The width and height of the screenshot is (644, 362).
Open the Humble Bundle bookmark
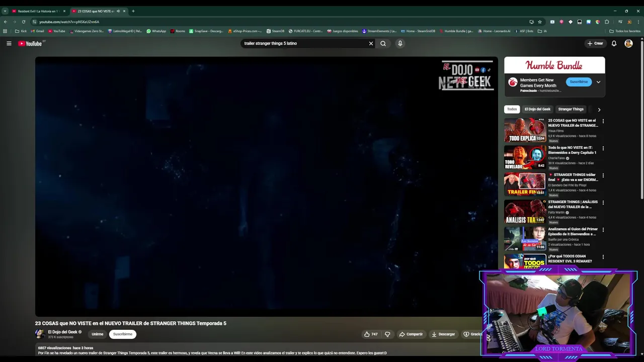456,31
